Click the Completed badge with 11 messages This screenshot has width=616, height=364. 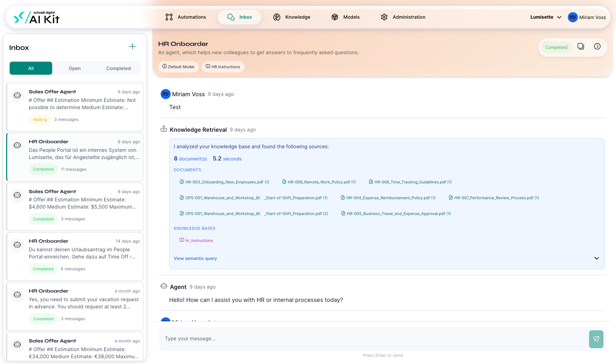point(43,169)
